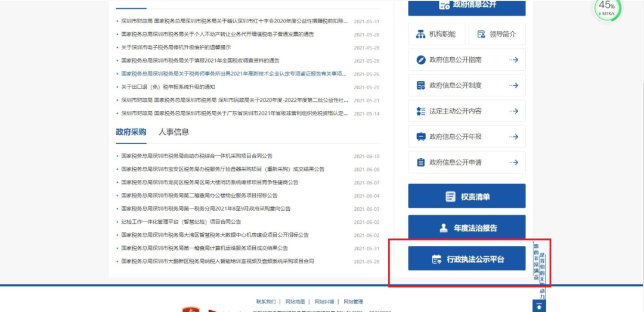Click the date 2021-05-26

click(367, 74)
